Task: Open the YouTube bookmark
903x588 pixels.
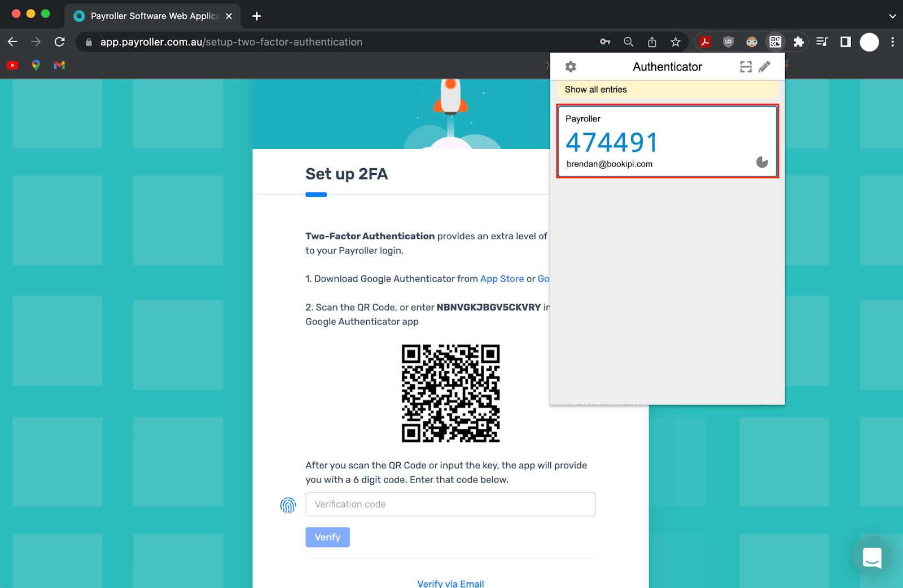Action: [12, 65]
